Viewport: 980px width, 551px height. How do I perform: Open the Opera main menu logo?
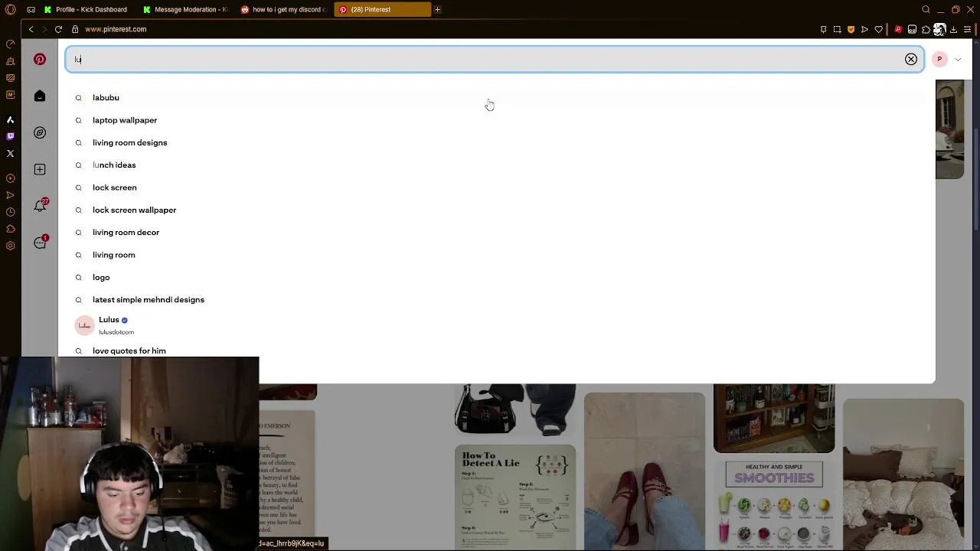(x=10, y=9)
